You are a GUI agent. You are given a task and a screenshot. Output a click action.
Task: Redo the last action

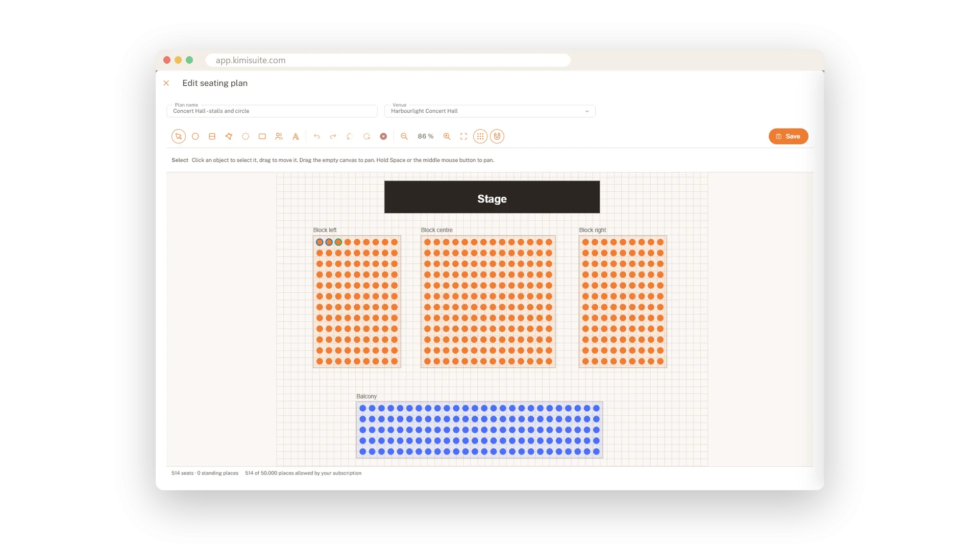pos(333,136)
